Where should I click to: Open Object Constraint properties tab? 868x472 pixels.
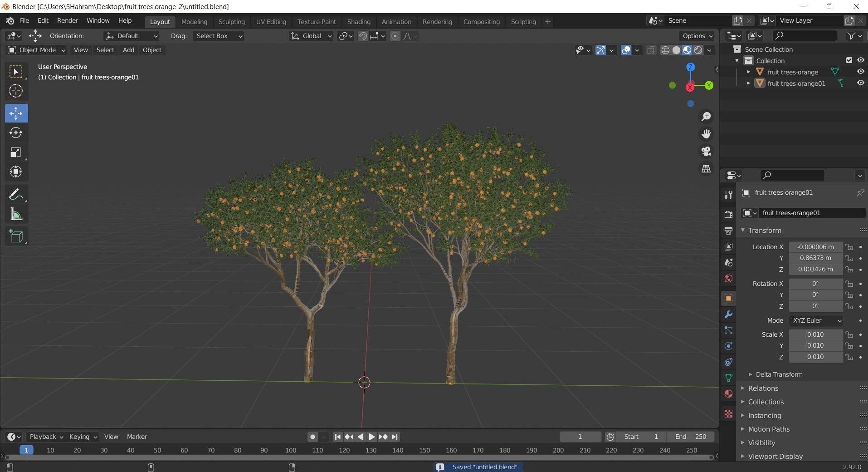[x=728, y=362]
